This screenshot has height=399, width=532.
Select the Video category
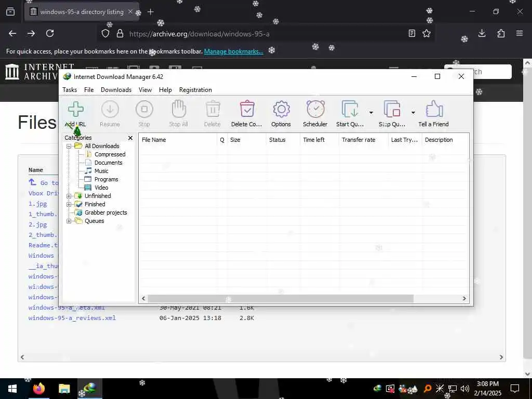pyautogui.click(x=101, y=188)
